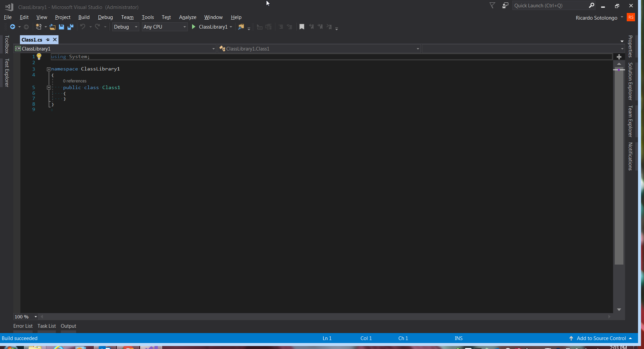
Task: Open the Analyze menu
Action: tap(188, 17)
